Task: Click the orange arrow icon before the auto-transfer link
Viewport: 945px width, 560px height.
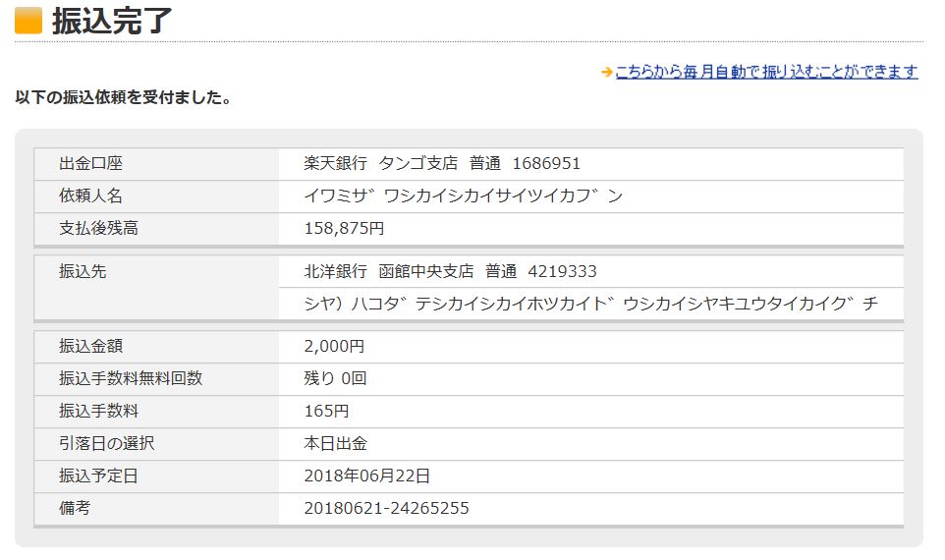Action: pos(607,73)
